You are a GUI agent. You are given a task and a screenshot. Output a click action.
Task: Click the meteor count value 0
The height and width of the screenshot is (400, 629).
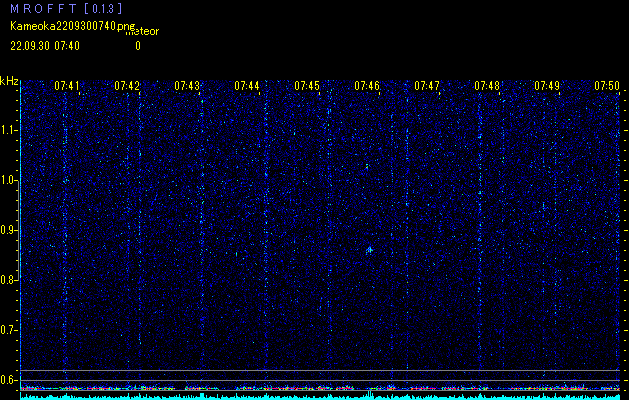pyautogui.click(x=138, y=46)
